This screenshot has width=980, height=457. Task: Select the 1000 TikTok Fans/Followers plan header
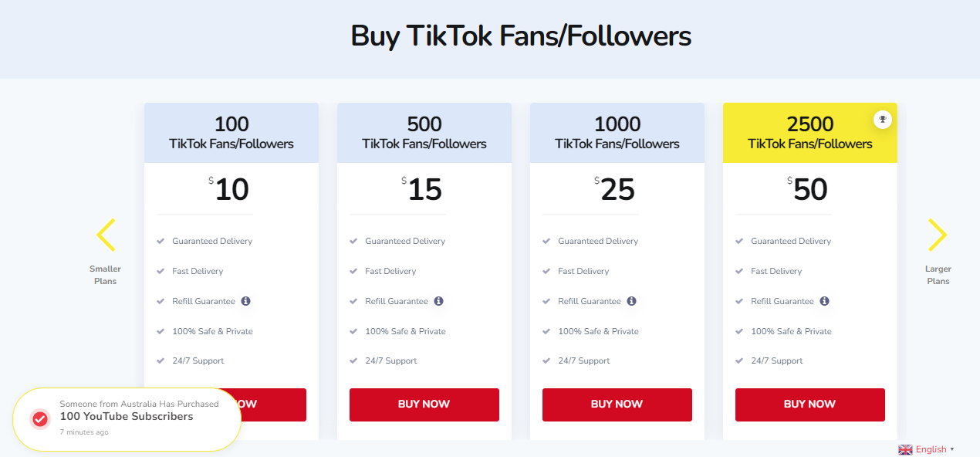pyautogui.click(x=617, y=133)
